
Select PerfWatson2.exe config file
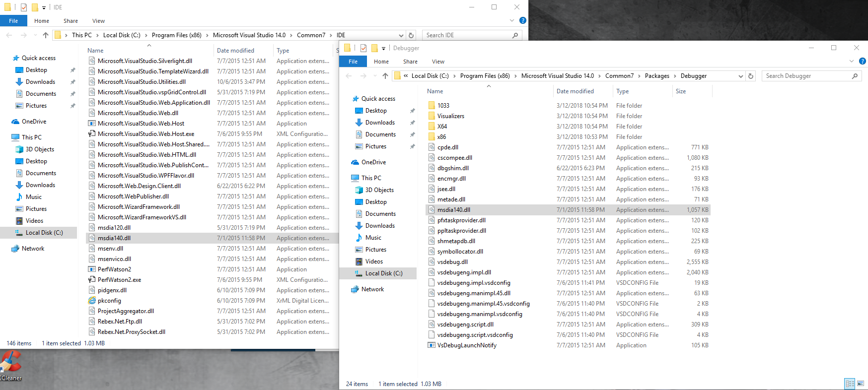point(119,280)
